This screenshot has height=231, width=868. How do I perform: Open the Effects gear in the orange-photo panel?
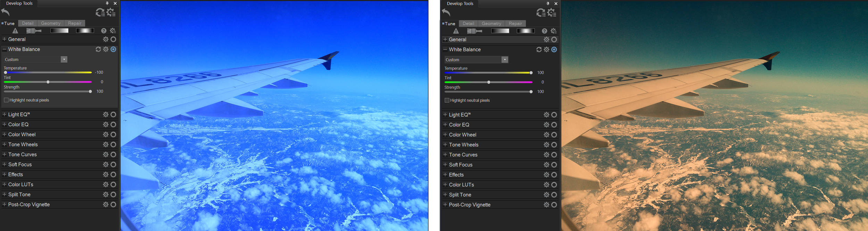click(546, 175)
